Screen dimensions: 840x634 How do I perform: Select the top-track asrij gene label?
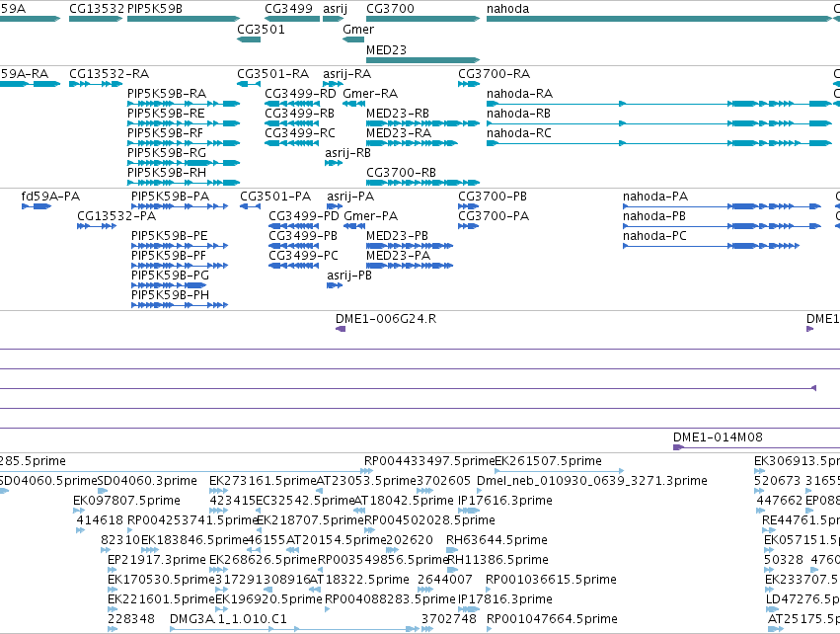tap(335, 9)
